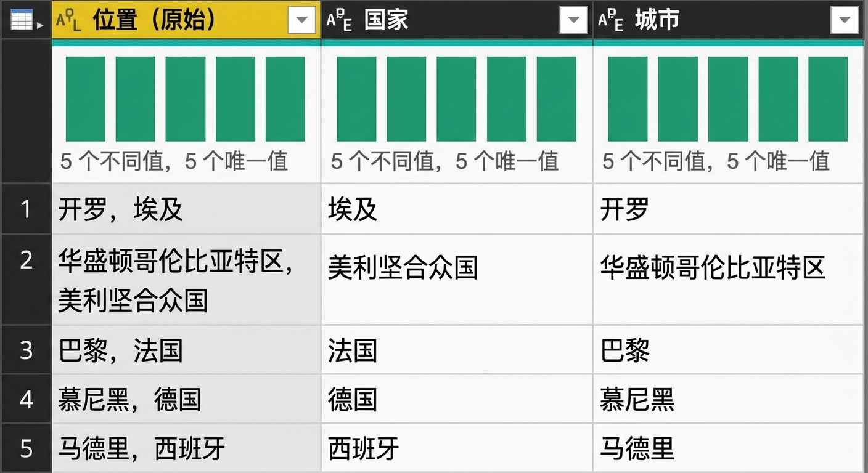868x473 pixels.
Task: Select the 慕尼黑 cell in 城市 column
Action: click(728, 398)
